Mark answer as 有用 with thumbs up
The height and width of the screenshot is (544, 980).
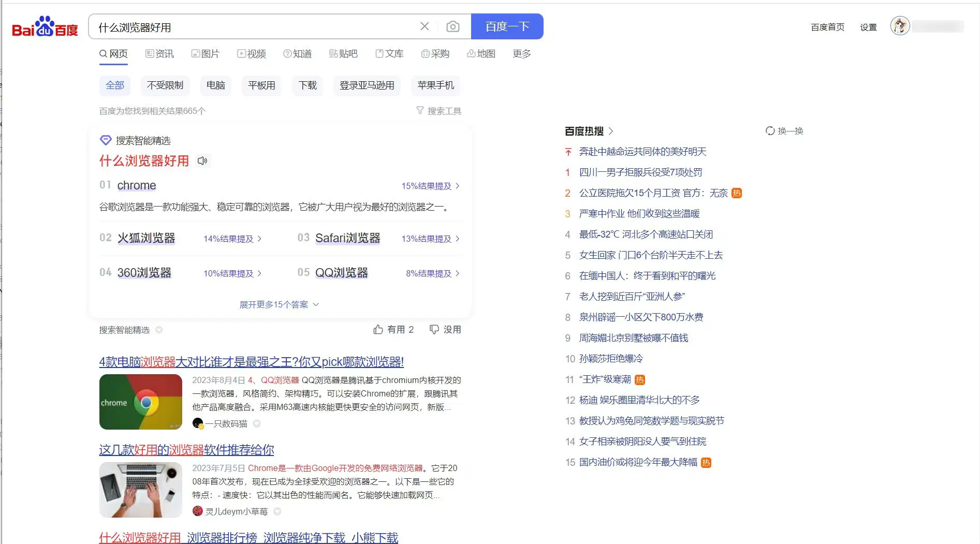pyautogui.click(x=393, y=330)
